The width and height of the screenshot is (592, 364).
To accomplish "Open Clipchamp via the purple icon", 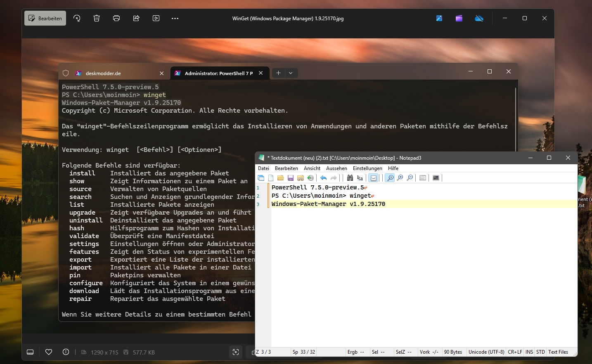I will pos(459,18).
